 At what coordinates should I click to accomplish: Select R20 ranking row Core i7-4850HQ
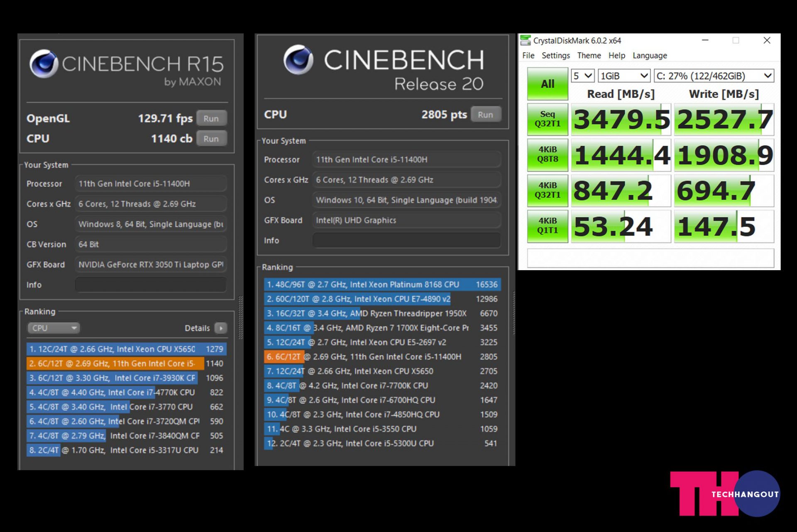coord(382,415)
